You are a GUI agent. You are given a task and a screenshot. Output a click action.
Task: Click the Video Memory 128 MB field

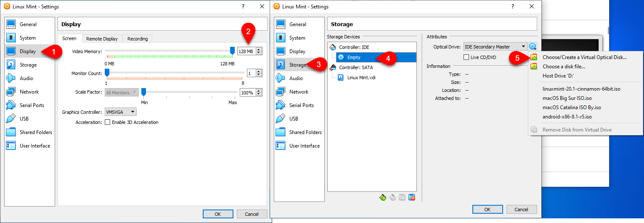click(246, 51)
